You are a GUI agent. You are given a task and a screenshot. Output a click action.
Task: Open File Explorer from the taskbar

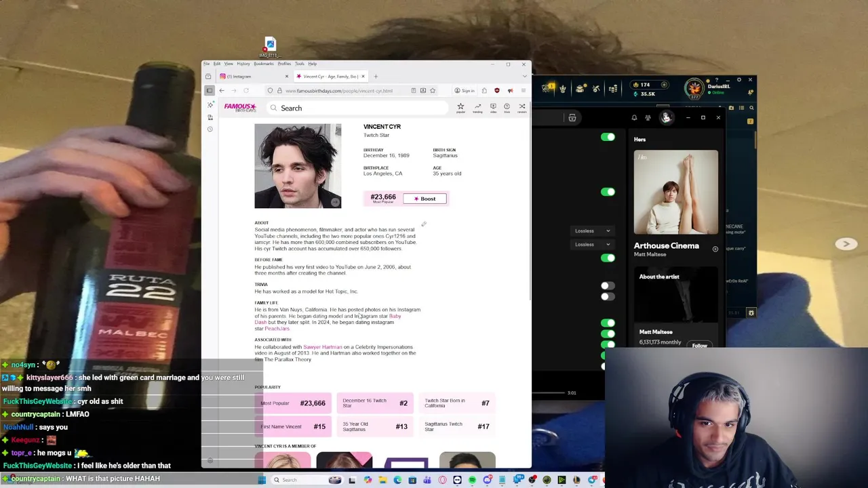coord(382,480)
